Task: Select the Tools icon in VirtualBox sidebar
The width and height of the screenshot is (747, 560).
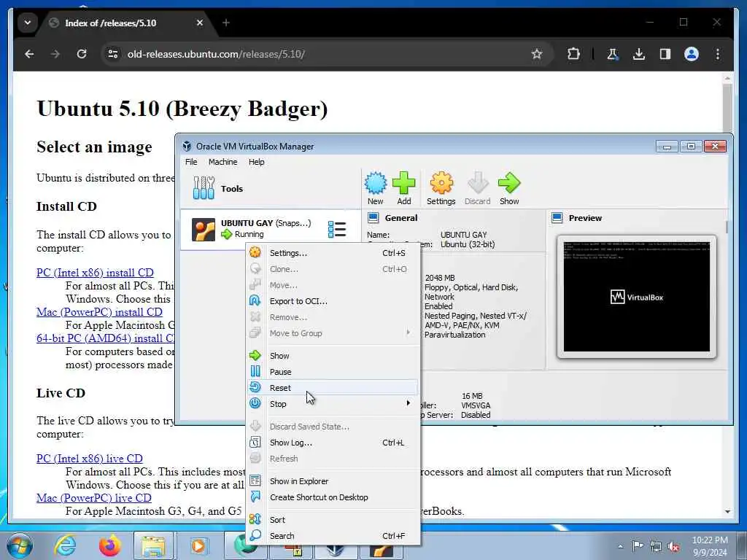Action: (x=204, y=188)
